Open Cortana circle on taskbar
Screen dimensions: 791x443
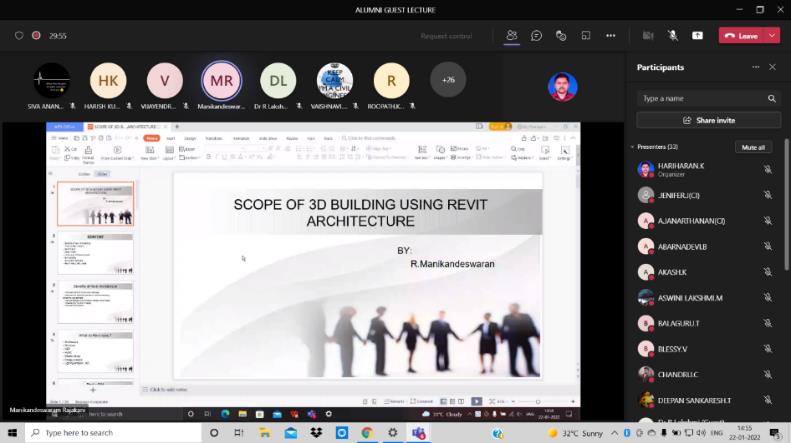pos(214,433)
